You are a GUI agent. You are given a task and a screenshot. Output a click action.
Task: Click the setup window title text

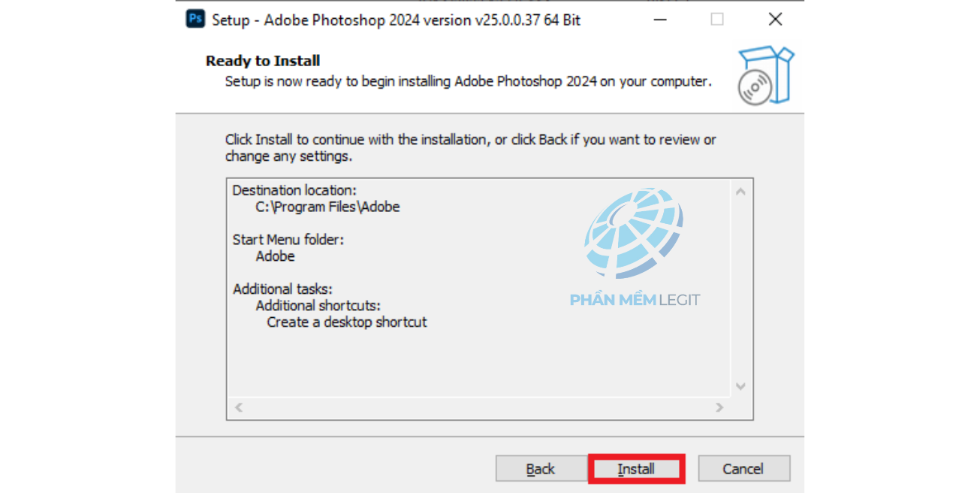(396, 20)
